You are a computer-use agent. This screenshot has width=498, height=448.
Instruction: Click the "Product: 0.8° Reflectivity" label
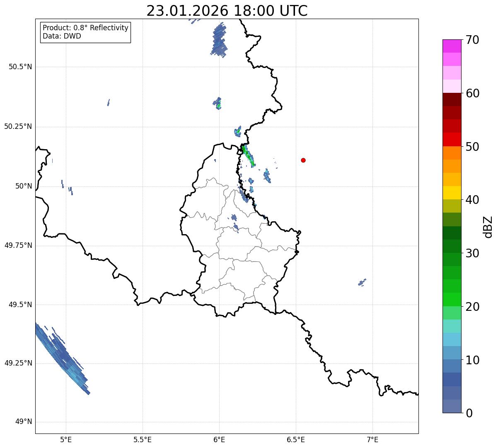[86, 28]
